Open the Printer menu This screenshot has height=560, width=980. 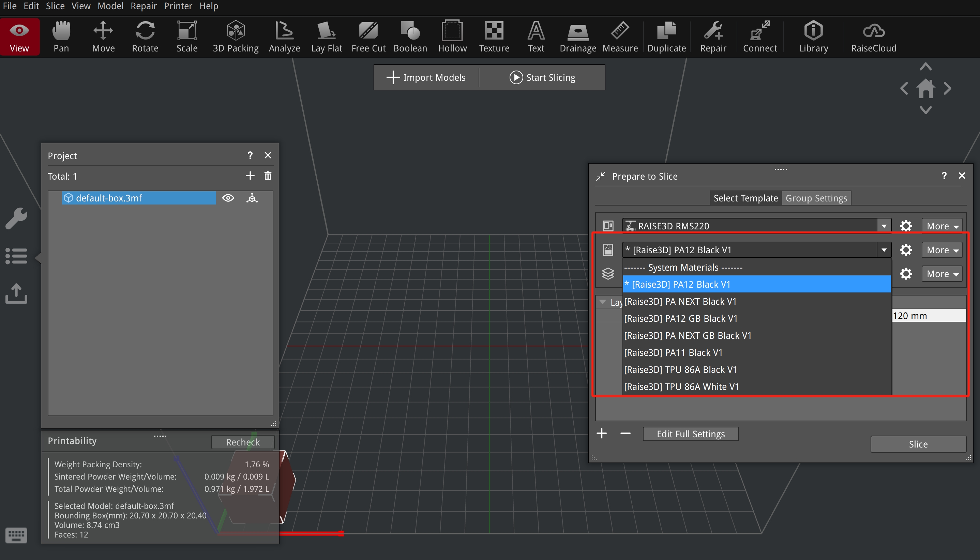coord(178,6)
